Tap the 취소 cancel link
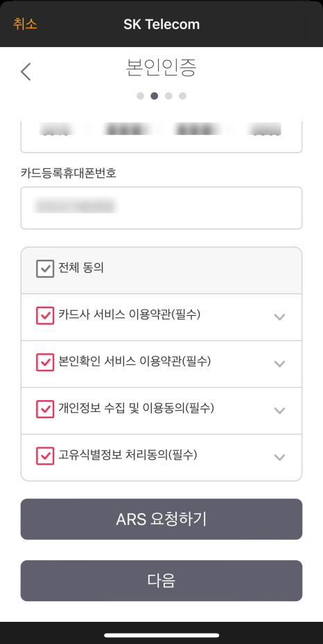The height and width of the screenshot is (644, 323). (25, 24)
